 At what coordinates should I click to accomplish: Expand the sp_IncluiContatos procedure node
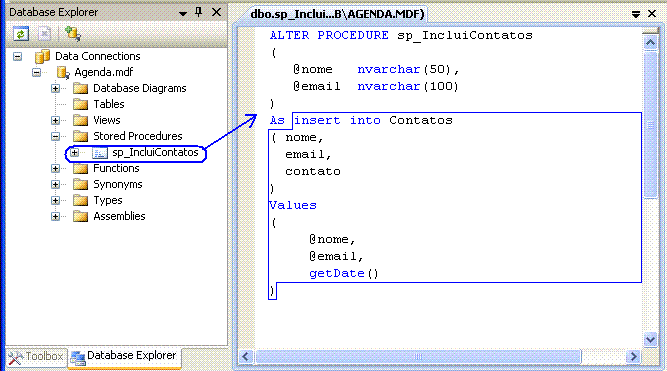point(74,152)
